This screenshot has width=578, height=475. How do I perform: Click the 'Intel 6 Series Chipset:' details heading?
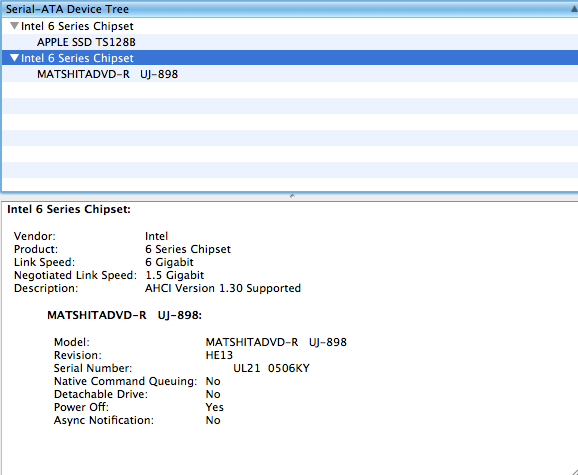(x=69, y=209)
